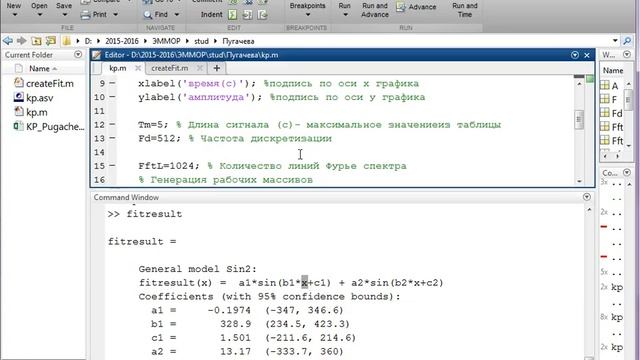This screenshot has width=640, height=360.
Task: Open Editor window actions menu
Action: coord(575,55)
